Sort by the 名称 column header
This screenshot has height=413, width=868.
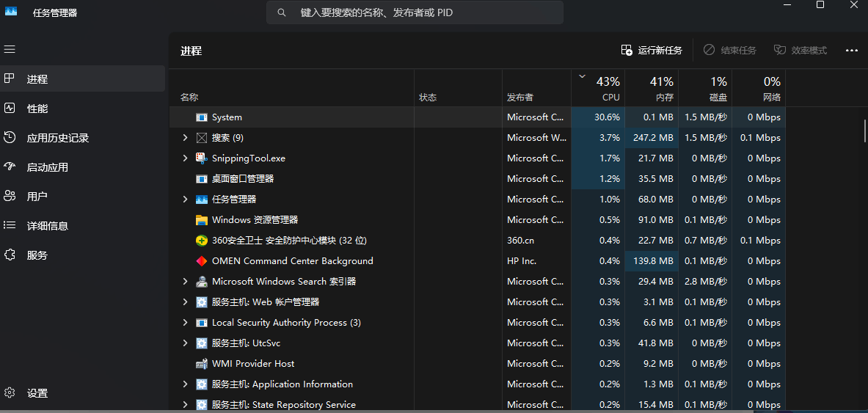coord(292,88)
